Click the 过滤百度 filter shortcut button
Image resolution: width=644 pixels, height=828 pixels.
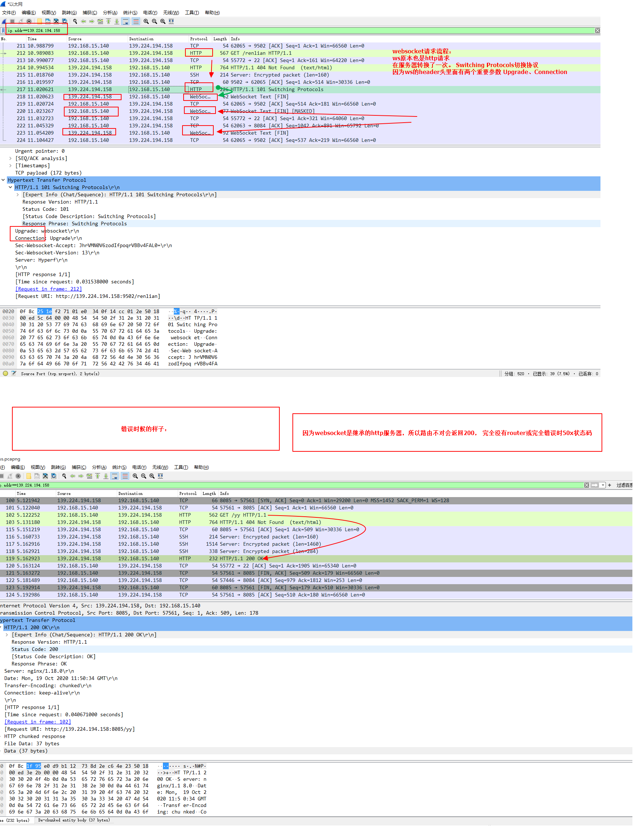tap(624, 485)
